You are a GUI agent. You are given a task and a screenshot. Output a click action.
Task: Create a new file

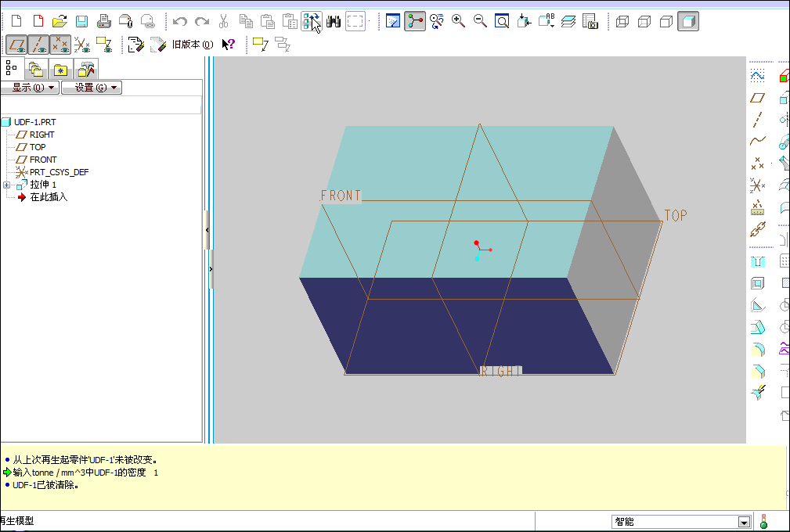point(16,21)
